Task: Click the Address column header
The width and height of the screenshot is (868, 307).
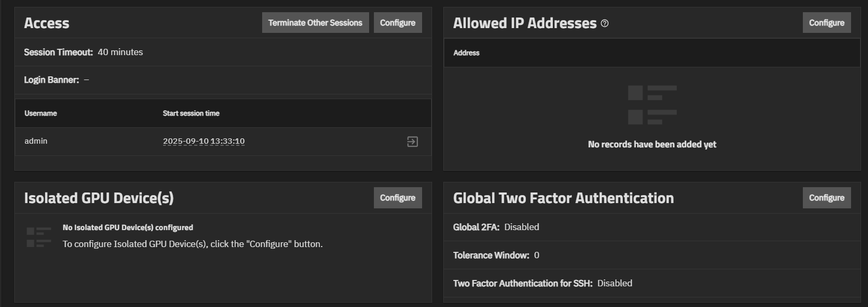Action: [x=466, y=53]
